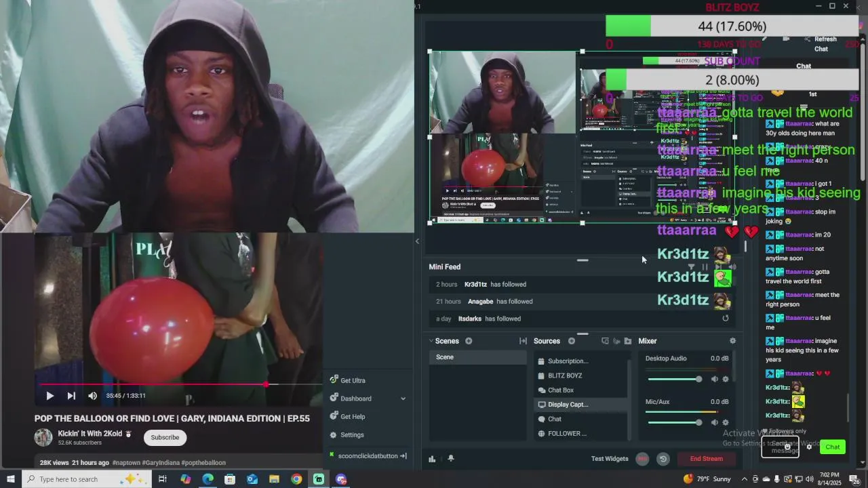Mute the YouTube video volume

coord(92,396)
